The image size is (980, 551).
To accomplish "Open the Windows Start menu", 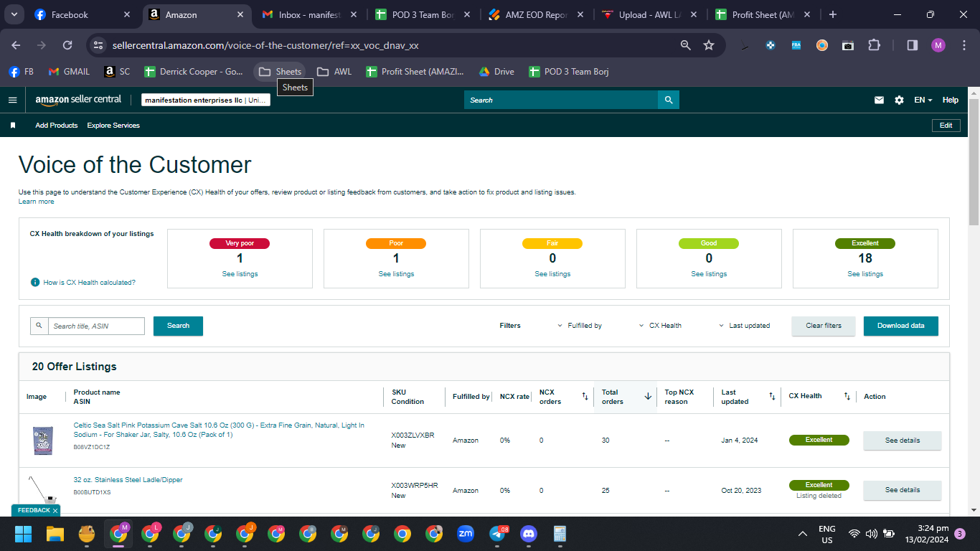I will pyautogui.click(x=24, y=534).
